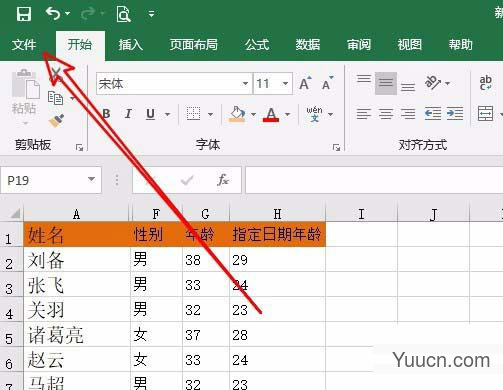This screenshot has height=390, width=503.
Task: Click the Save icon in quick access toolbar
Action: 24,14
